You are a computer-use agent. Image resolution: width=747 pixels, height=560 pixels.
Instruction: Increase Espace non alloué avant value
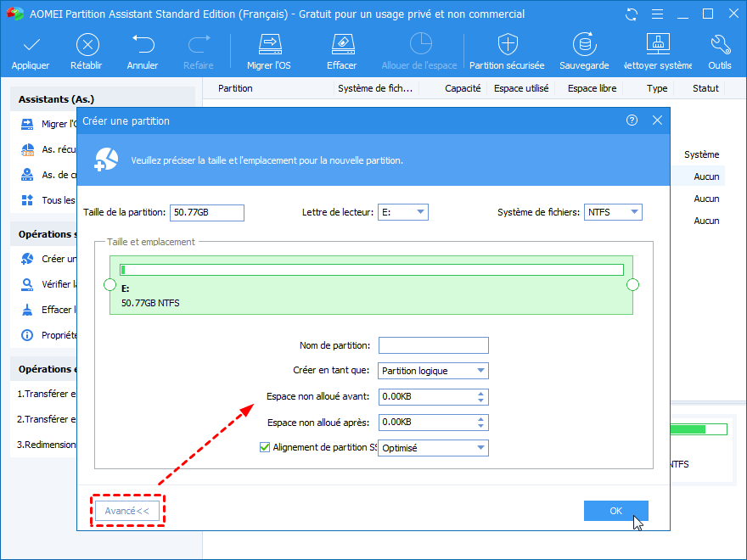tap(480, 394)
